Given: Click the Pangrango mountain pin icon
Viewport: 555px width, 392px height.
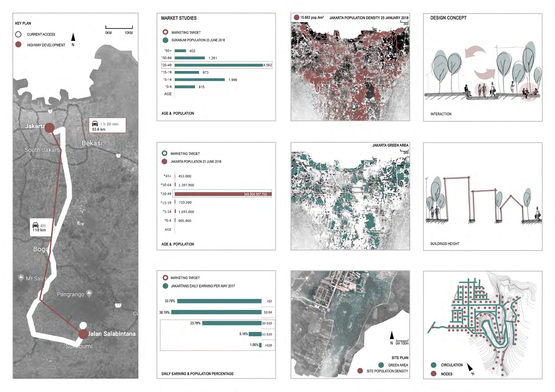Looking at the screenshot, I should [x=89, y=293].
